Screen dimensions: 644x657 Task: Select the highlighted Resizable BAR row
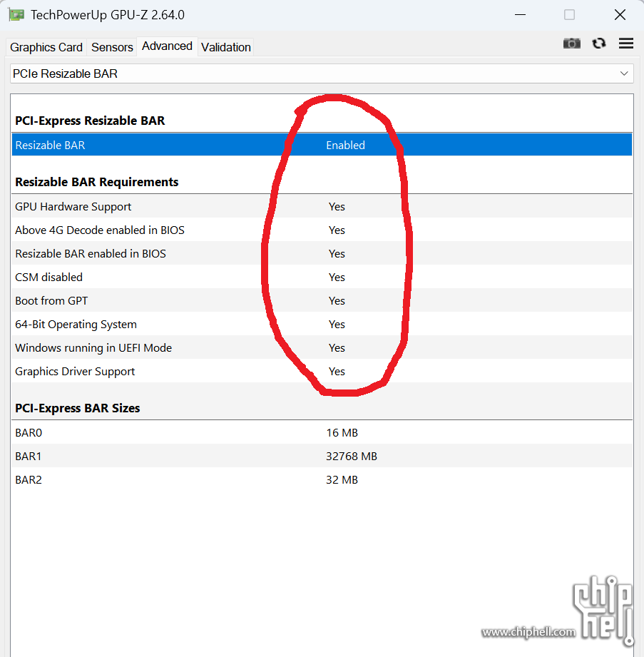322,145
